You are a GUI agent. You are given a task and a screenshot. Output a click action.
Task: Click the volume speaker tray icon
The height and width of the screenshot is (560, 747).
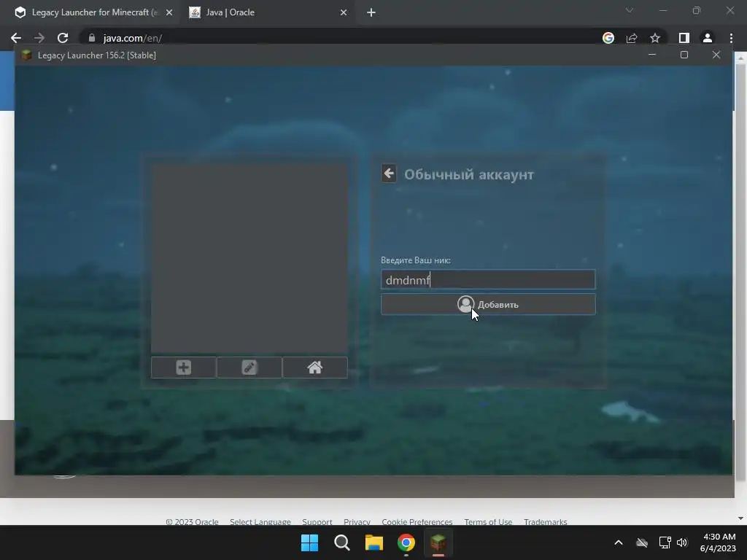(x=682, y=542)
